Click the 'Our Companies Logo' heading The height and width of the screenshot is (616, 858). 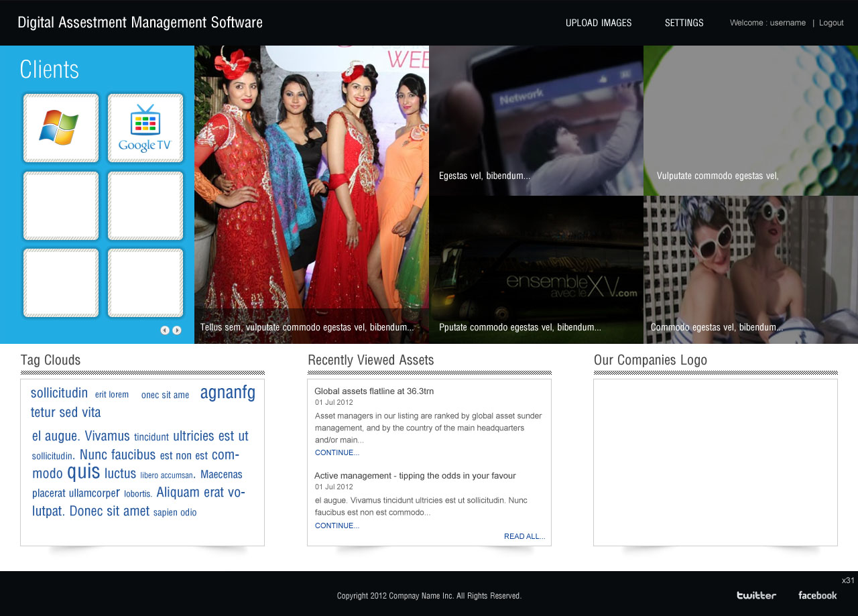(650, 360)
